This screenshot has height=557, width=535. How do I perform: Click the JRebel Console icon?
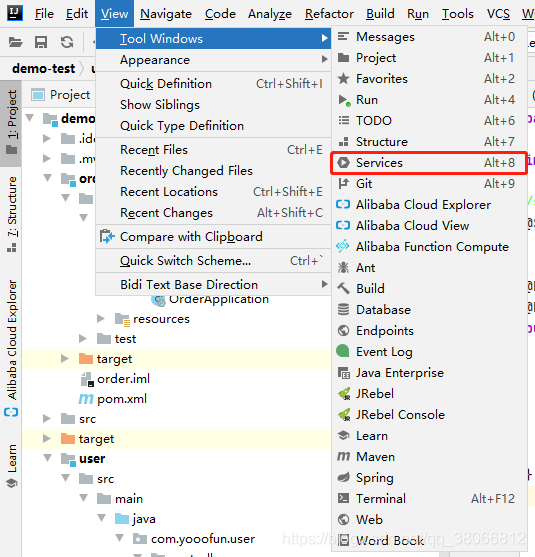click(x=344, y=415)
